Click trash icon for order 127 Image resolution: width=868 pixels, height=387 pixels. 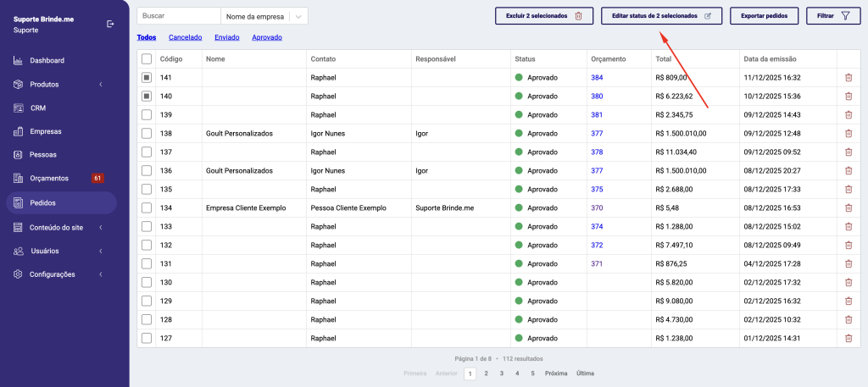[849, 338]
